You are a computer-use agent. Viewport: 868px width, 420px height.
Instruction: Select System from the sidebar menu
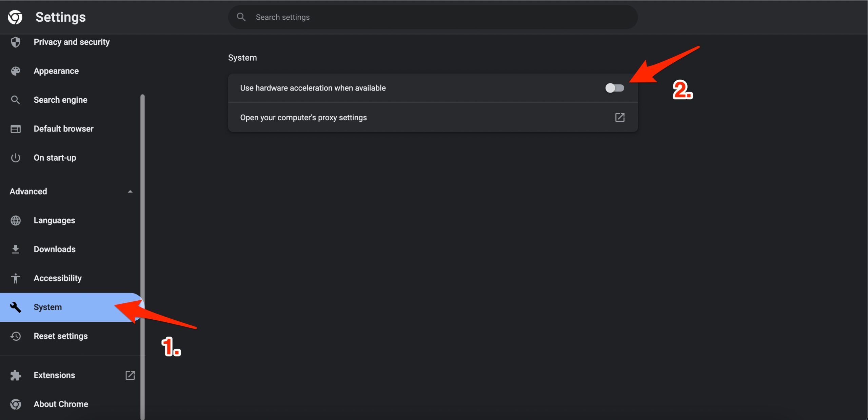click(47, 307)
